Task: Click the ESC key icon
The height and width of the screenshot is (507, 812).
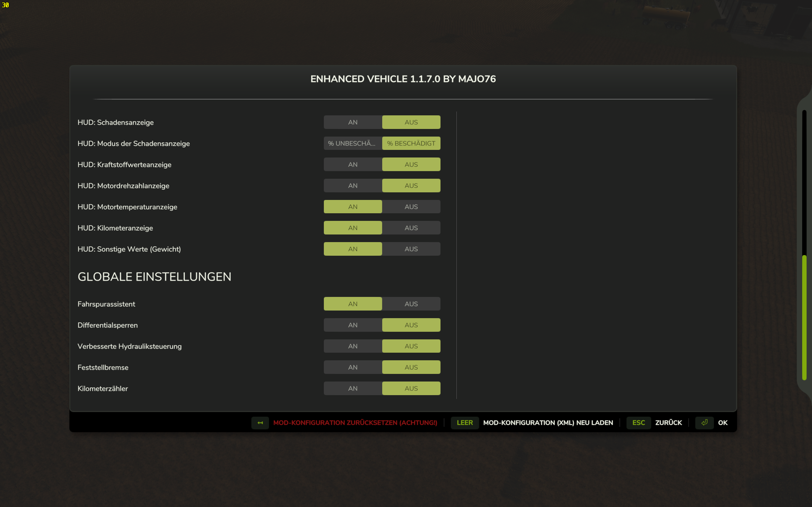Action: coord(638,422)
